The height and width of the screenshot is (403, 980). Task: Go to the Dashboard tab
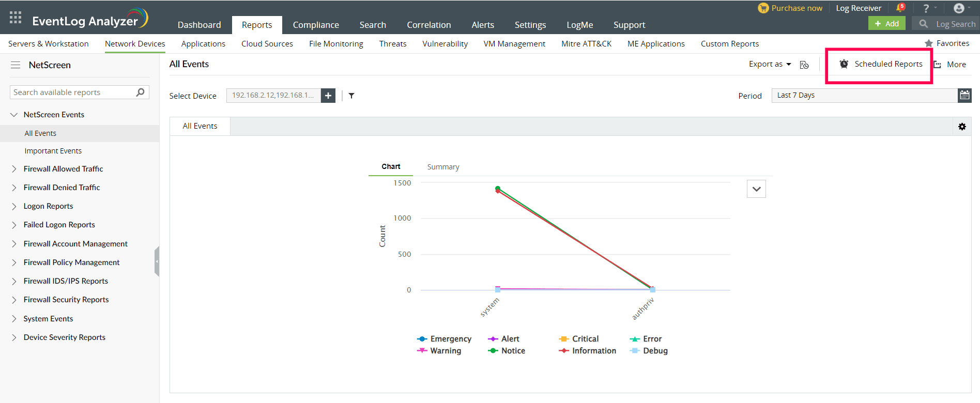click(200, 25)
